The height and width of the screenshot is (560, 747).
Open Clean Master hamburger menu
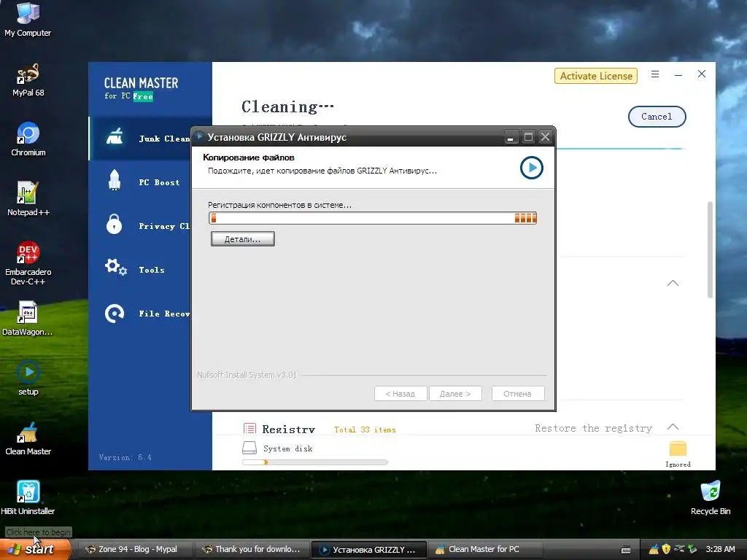coord(655,74)
